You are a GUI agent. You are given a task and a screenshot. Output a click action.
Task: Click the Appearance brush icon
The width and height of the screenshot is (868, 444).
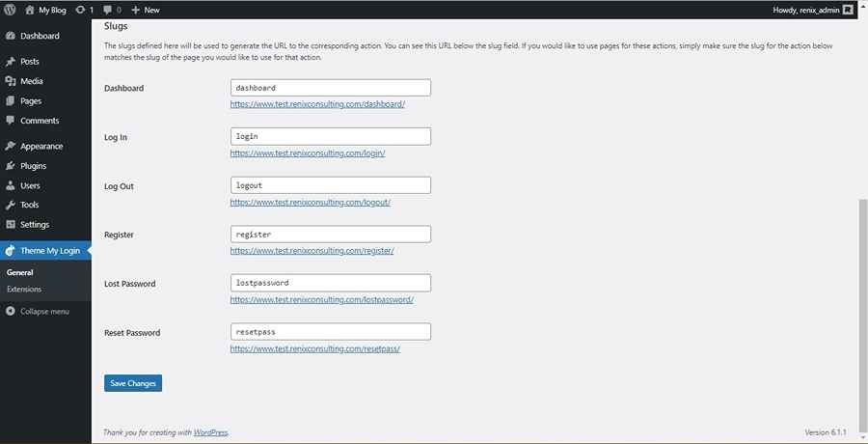(10, 147)
